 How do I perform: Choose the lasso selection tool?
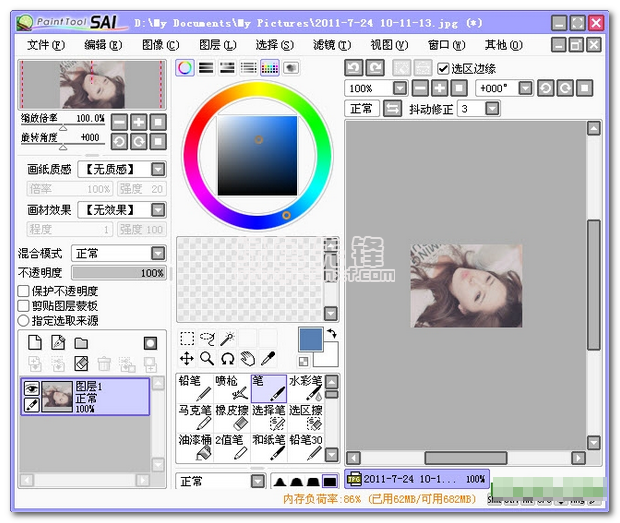(x=207, y=338)
